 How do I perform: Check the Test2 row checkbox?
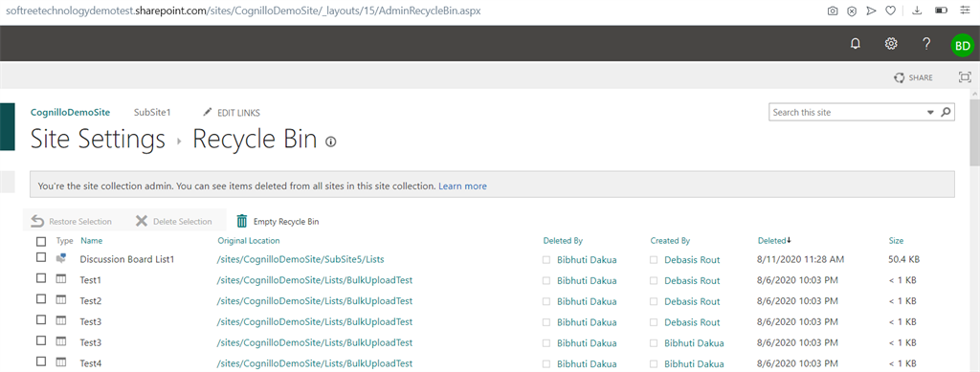click(41, 298)
